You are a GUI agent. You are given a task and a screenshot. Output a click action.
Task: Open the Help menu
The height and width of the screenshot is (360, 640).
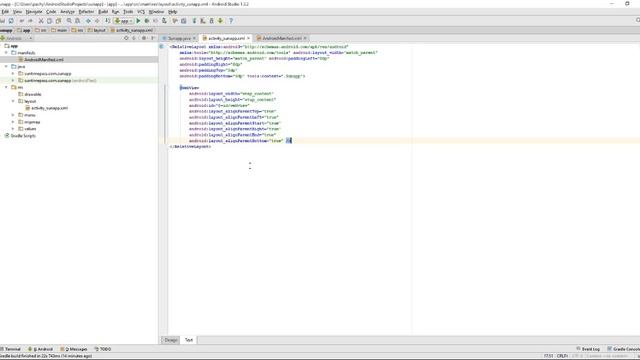[172, 12]
